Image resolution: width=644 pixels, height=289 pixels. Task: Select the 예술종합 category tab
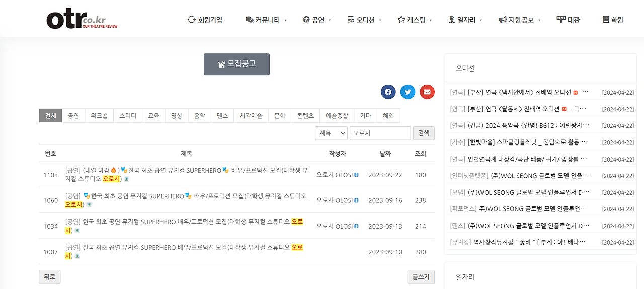[337, 115]
